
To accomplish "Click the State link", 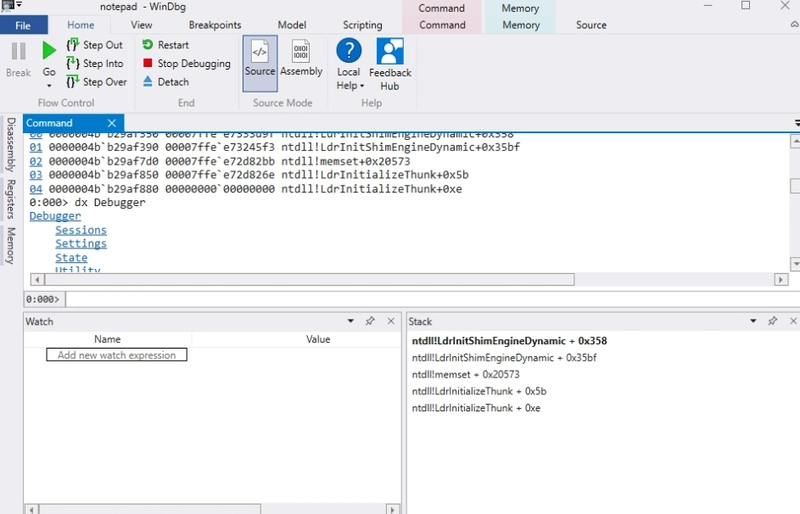I will tap(71, 257).
